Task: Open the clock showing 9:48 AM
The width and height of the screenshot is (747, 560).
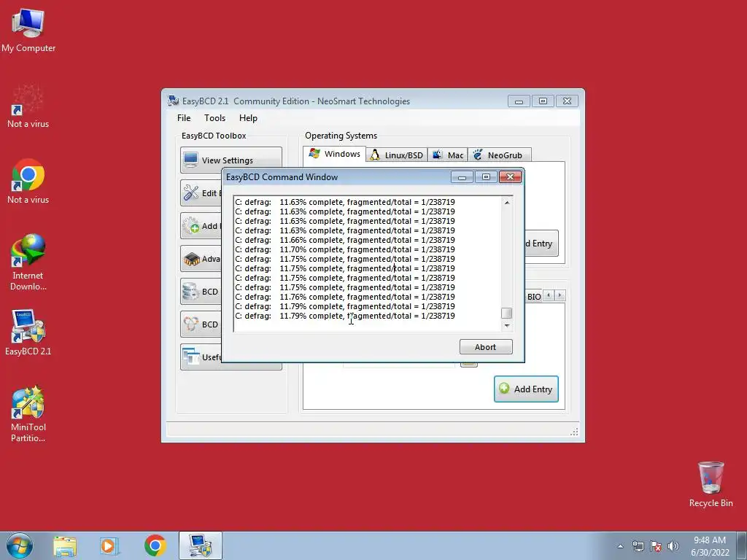Action: (710, 545)
